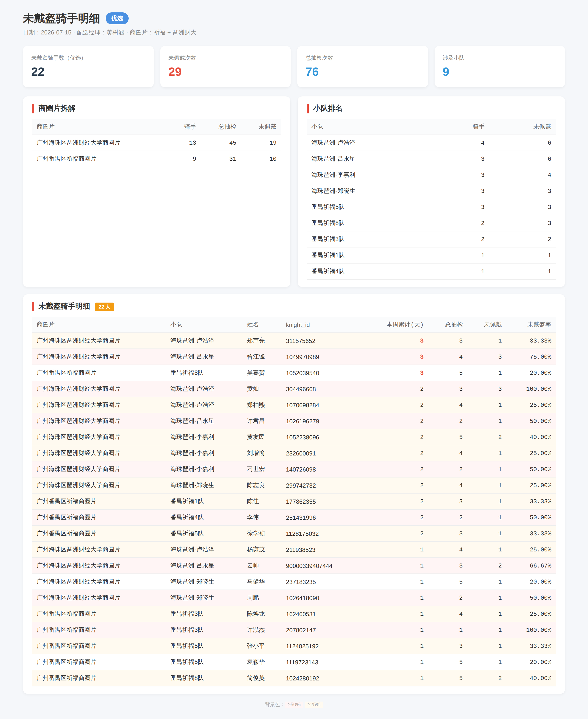Click the 66.67% rate for 云帅
Viewport: 588px width, 719px height.
[540, 566]
